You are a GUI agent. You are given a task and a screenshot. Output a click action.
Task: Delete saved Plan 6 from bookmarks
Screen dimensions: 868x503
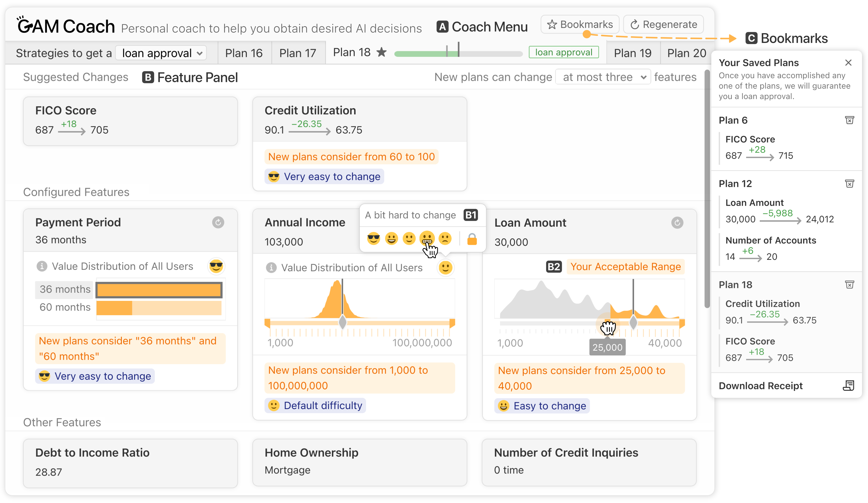[x=849, y=120]
